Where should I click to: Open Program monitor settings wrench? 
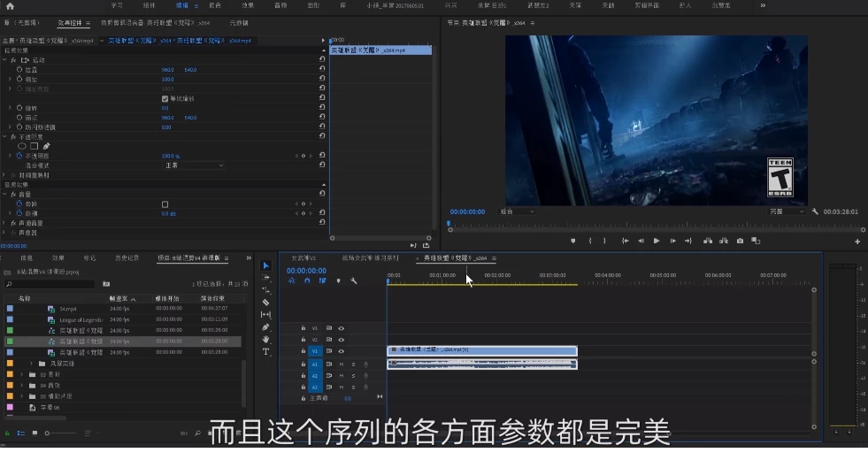(815, 211)
